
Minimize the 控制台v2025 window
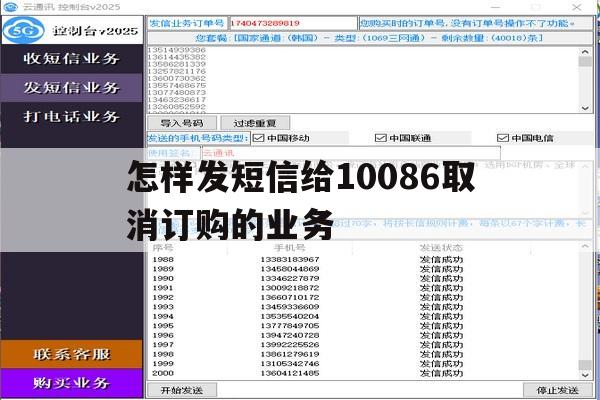click(496, 7)
